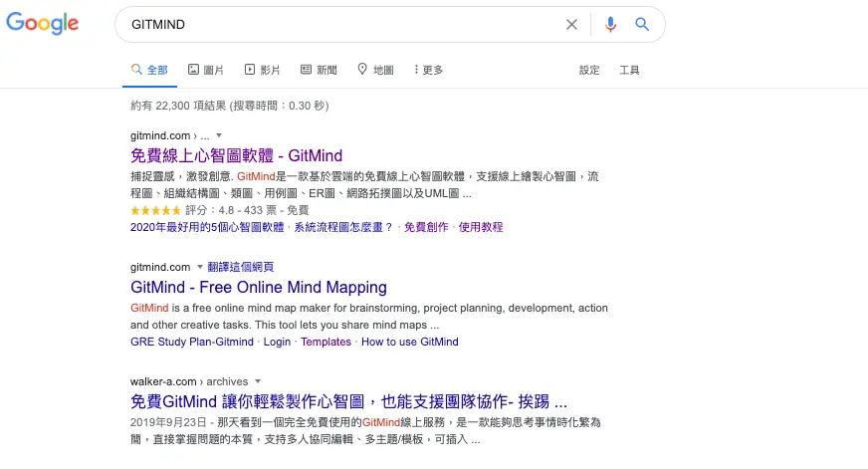This screenshot has width=868, height=469.
Task: Start voice search with microphone icon
Action: pyautogui.click(x=610, y=24)
